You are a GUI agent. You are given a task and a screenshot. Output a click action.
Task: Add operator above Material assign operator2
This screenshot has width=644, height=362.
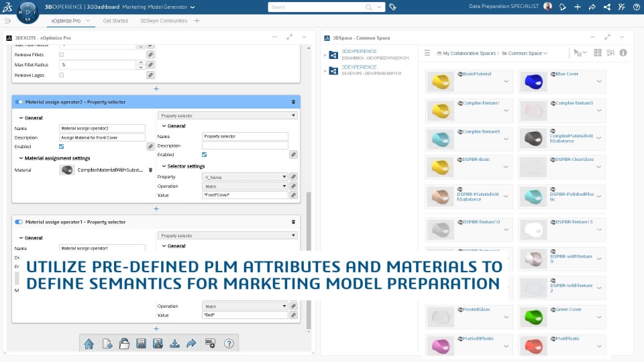156,88
